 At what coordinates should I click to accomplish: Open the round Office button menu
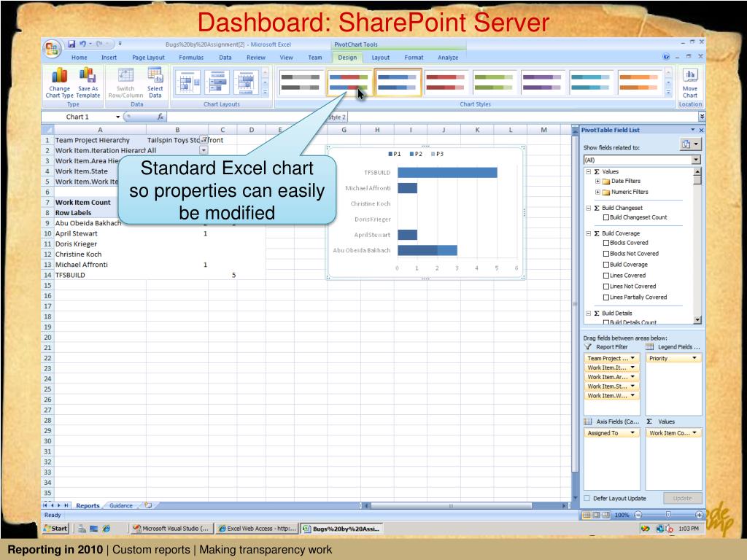(52, 49)
